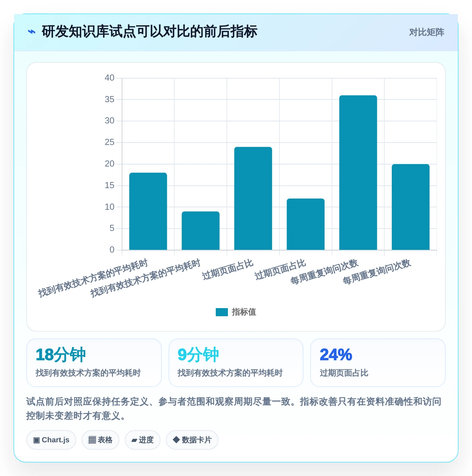The image size is (472, 476).
Task: Click the bar with value 12
Action: (306, 224)
